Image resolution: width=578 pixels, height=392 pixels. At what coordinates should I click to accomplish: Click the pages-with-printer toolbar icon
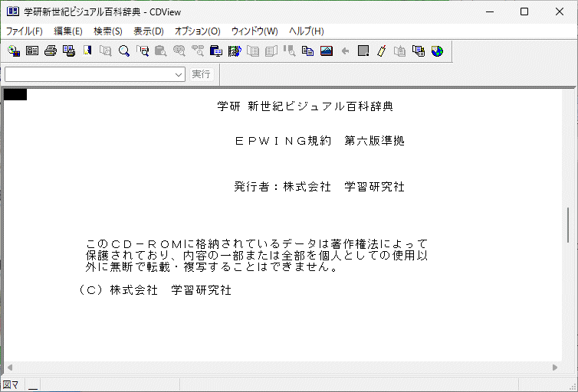click(69, 51)
